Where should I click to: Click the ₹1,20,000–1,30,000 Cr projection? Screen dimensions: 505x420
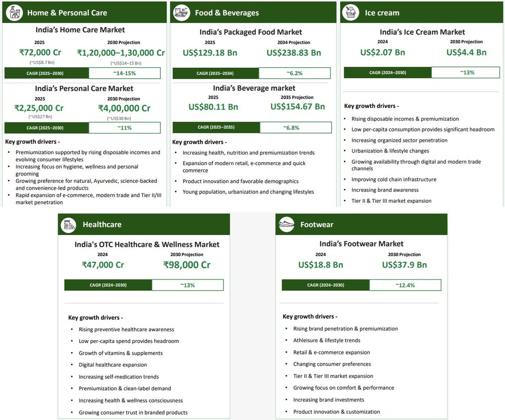click(x=121, y=53)
